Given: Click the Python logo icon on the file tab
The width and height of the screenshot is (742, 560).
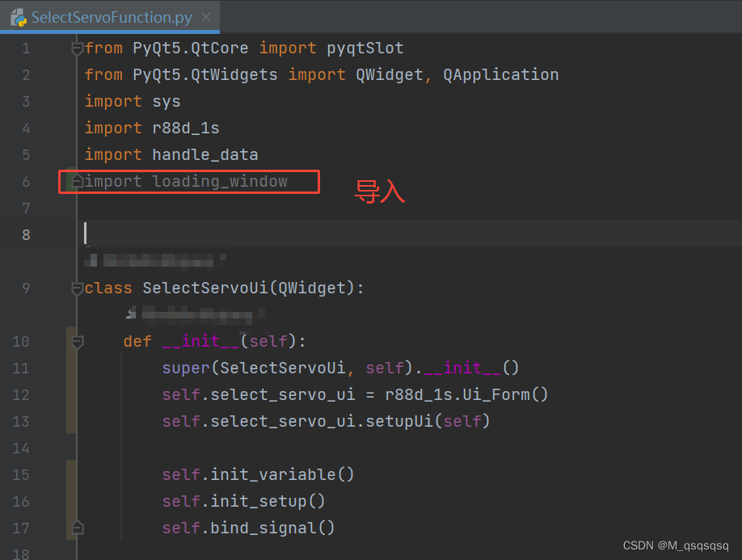Looking at the screenshot, I should (x=17, y=16).
